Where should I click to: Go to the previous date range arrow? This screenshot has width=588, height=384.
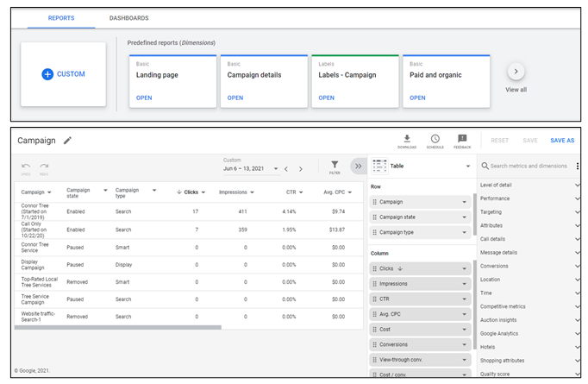pyautogui.click(x=286, y=169)
